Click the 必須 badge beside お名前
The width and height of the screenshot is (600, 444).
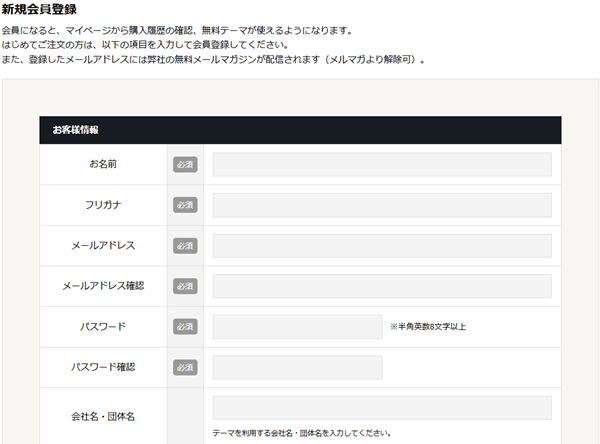[x=185, y=165]
